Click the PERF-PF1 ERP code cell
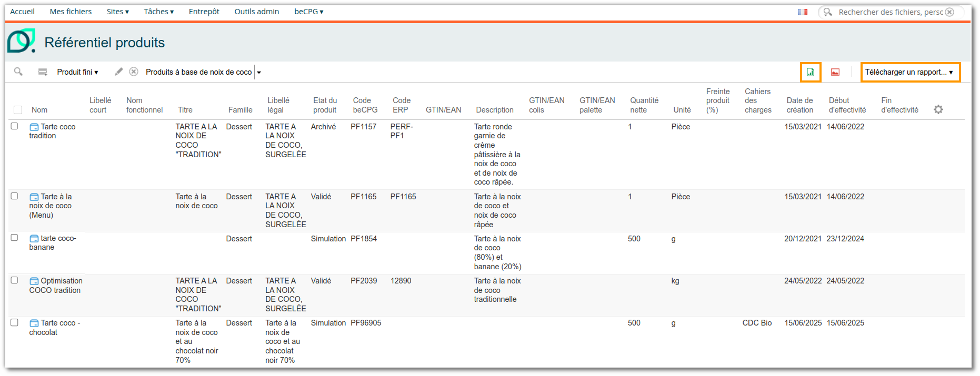 pyautogui.click(x=402, y=131)
